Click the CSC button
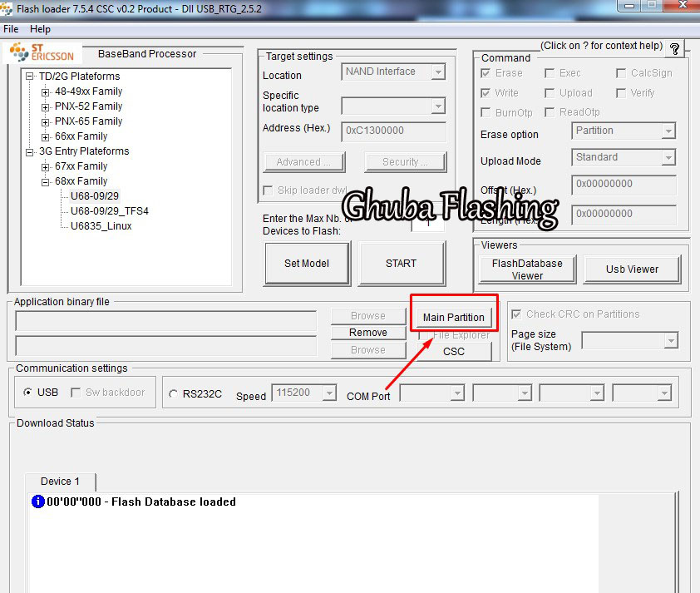Viewport: 700px width, 593px height. (454, 352)
